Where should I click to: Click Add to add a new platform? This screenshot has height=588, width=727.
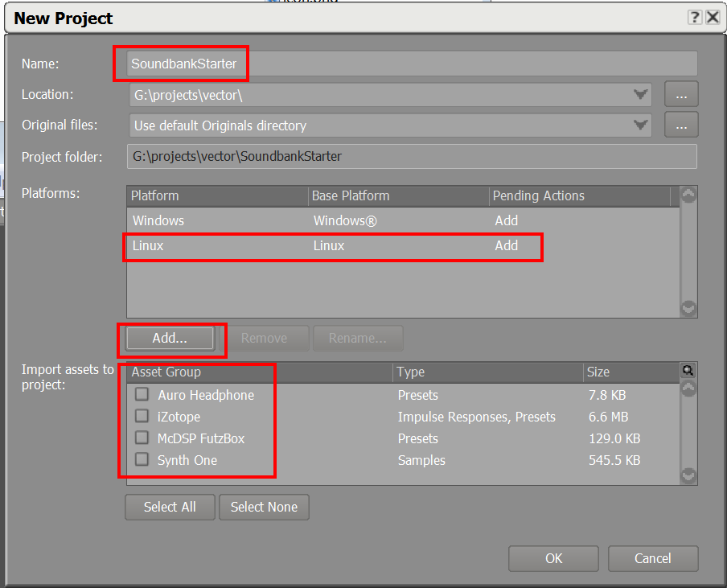coord(170,338)
